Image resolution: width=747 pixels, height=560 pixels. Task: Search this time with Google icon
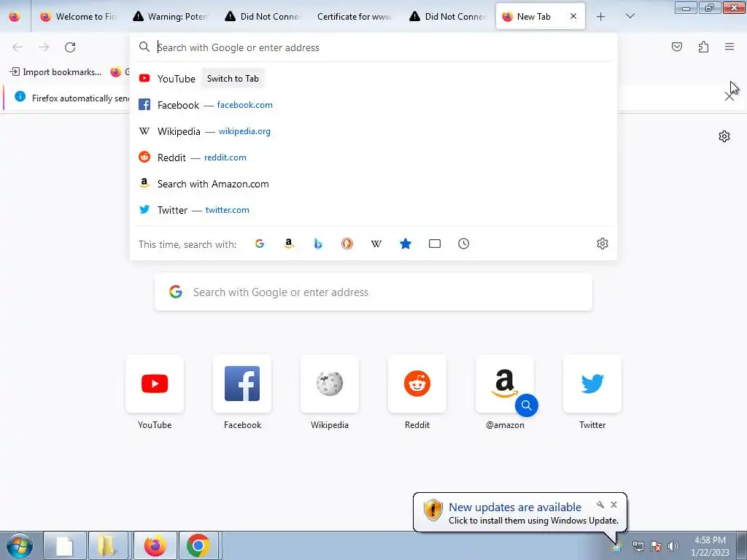point(260,244)
